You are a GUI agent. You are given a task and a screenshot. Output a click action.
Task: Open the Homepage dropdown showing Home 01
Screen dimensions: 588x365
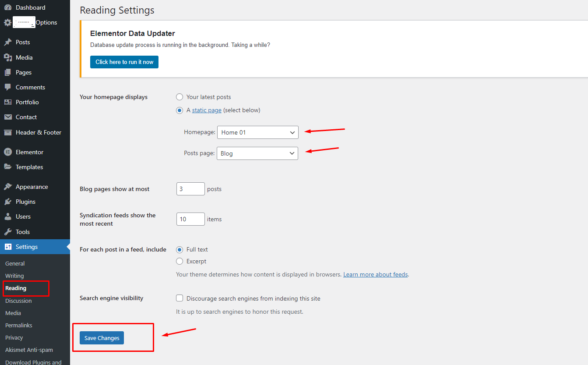[257, 132]
